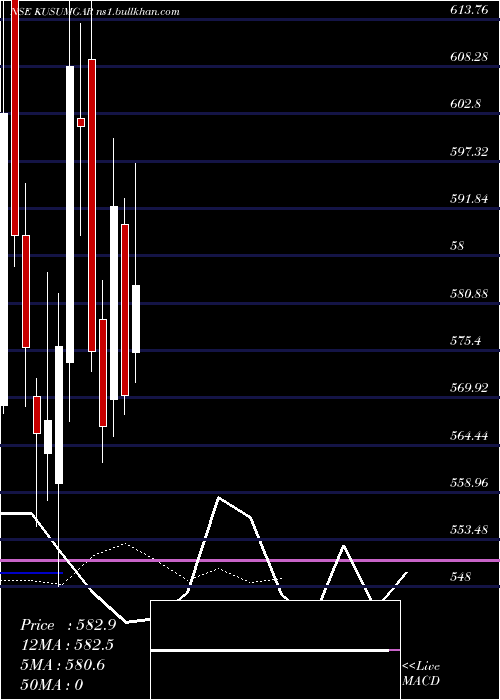This screenshot has width=500, height=700.
Task: Click the 12MA : 582.5 readout
Action: point(67,645)
